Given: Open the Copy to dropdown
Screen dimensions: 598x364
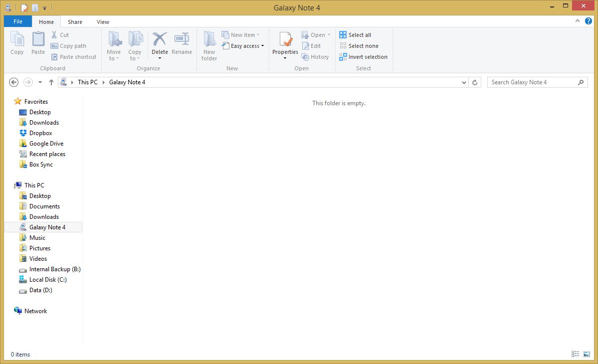Looking at the screenshot, I should pyautogui.click(x=135, y=46).
